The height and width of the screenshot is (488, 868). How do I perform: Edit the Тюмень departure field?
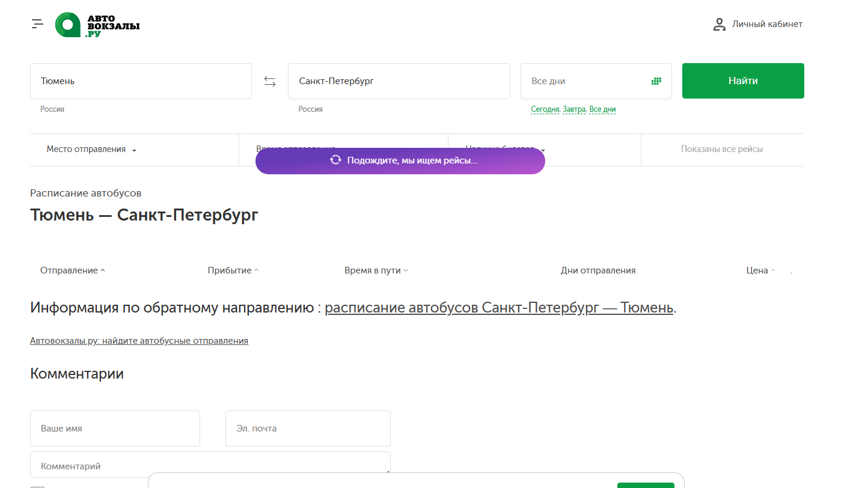tap(141, 81)
